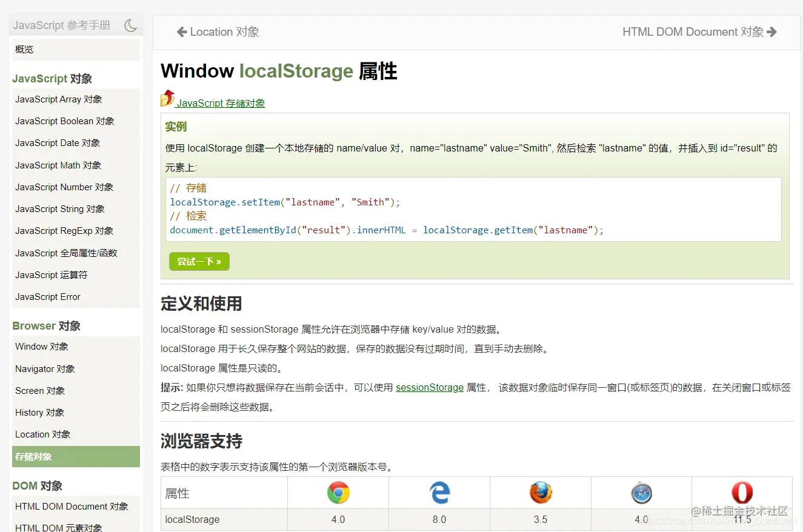Click the localStorage.setItem code line
The image size is (803, 532).
tap(285, 202)
